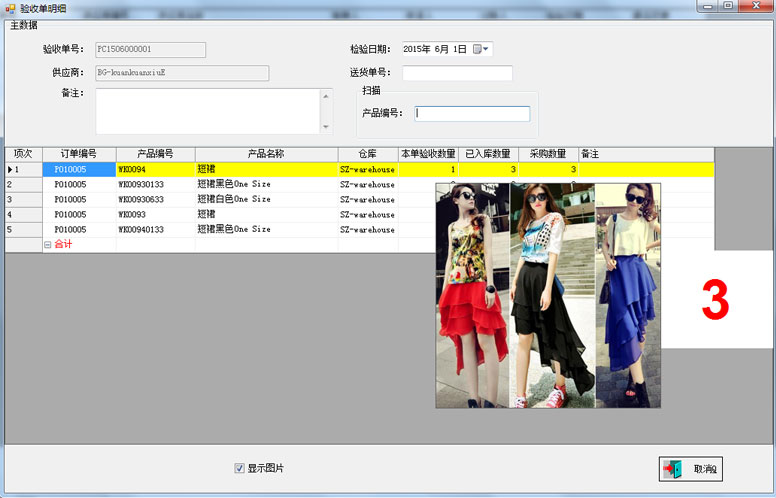
Task: Click the 取消 cancel button
Action: coord(690,469)
